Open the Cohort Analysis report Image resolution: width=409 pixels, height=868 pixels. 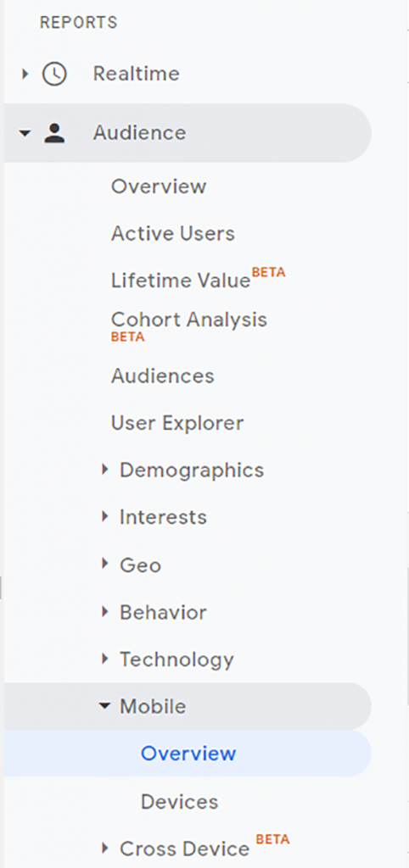click(x=189, y=320)
